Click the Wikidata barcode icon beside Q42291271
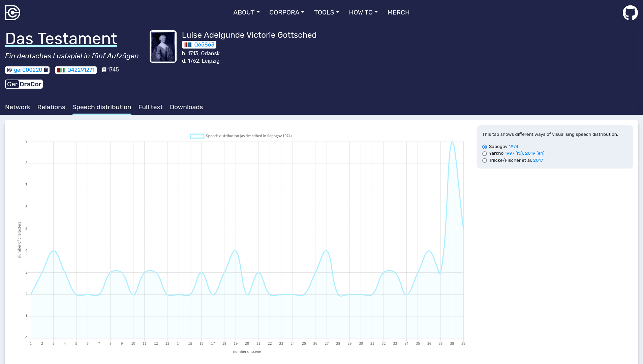This screenshot has width=643, height=364. (61, 70)
